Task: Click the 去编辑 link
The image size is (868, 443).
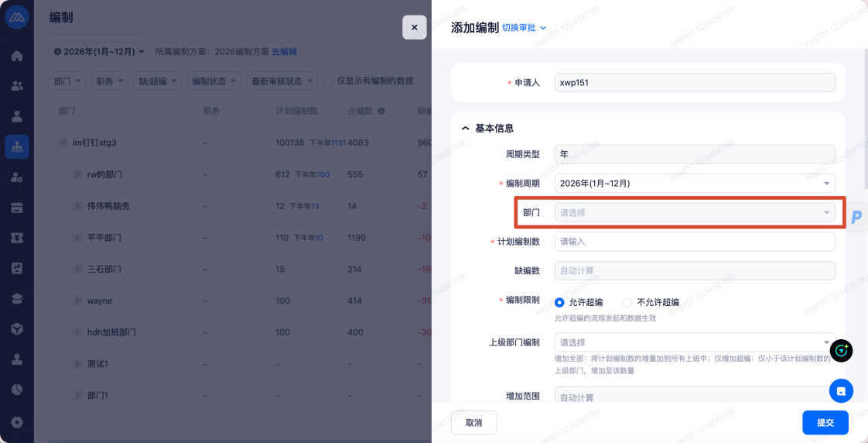Action: pyautogui.click(x=284, y=52)
